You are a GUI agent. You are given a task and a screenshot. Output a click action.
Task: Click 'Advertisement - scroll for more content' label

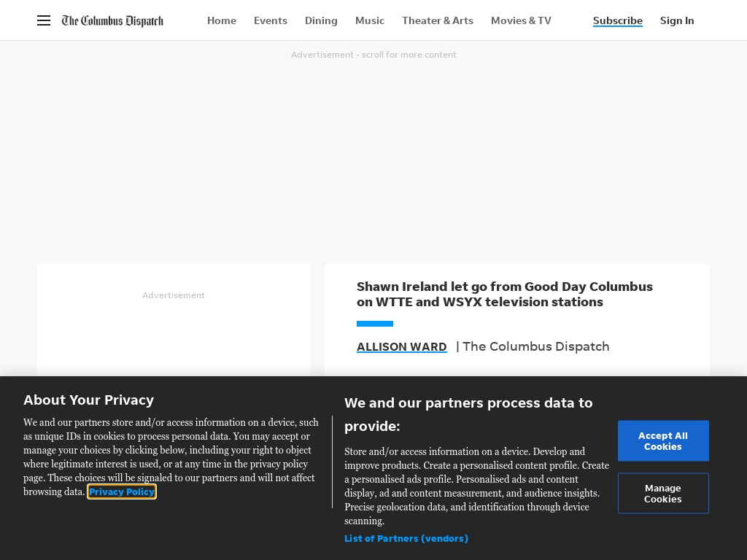pos(373,55)
